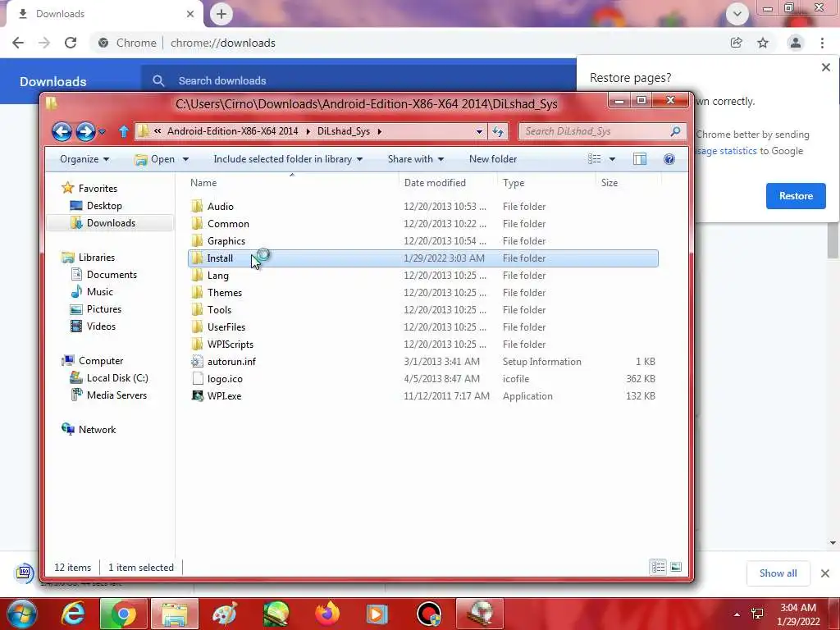Viewport: 840px width, 630px height.
Task: Change view icon in Explorer toolbar
Action: pyautogui.click(x=594, y=159)
